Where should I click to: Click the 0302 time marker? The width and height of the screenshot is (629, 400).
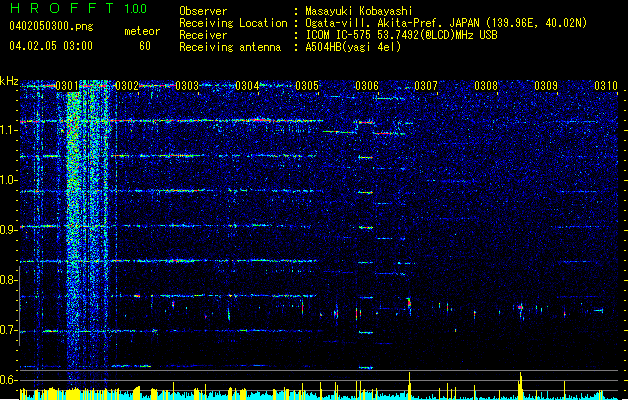pos(127,86)
